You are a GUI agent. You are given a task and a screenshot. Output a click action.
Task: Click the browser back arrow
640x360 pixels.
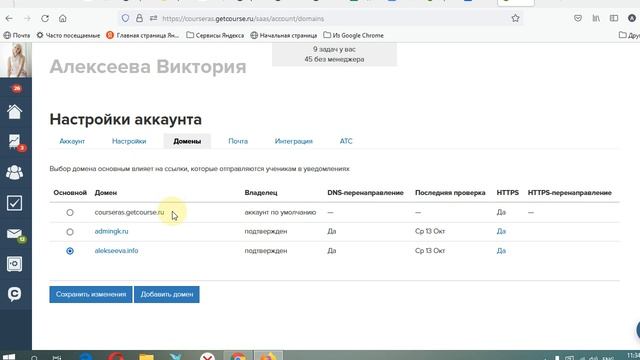[x=9, y=18]
